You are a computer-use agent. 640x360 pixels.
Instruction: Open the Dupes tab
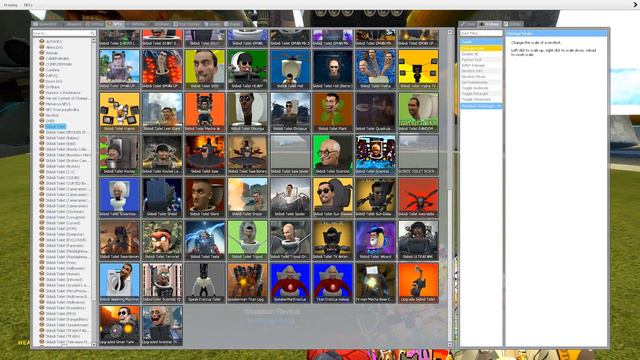(233, 24)
